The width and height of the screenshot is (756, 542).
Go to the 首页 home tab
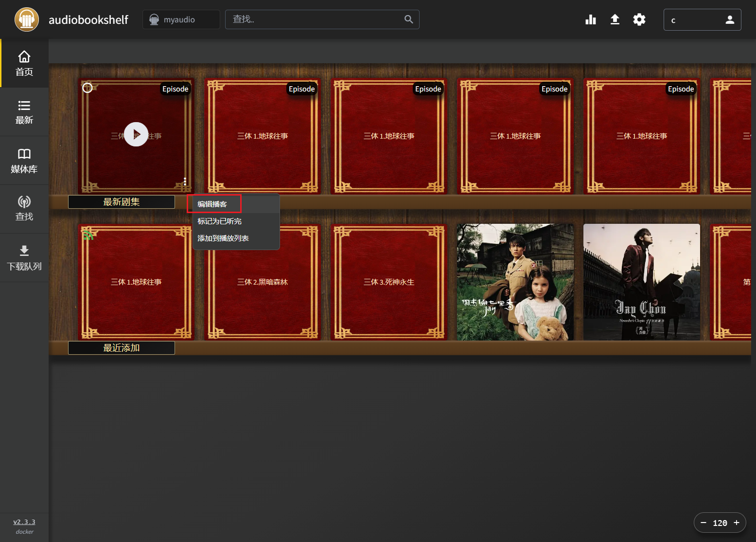tap(24, 63)
